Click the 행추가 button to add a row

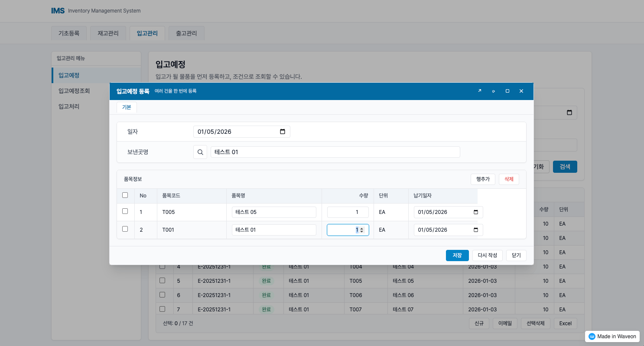483,179
